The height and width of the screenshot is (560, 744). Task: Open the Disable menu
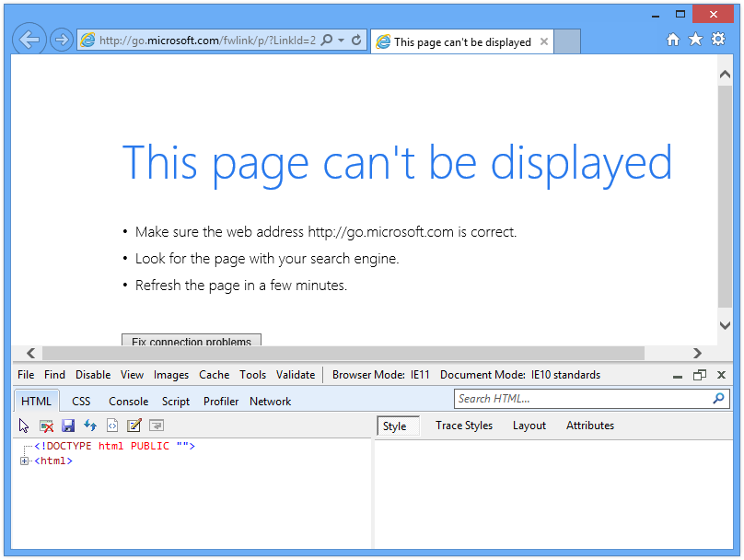pos(93,375)
